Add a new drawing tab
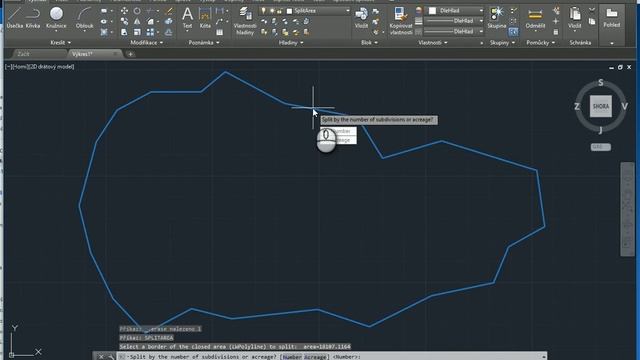The image size is (640, 360). [x=130, y=53]
